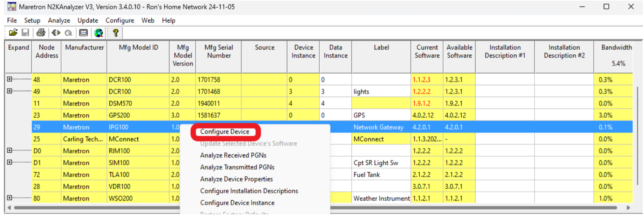This screenshot has width=644, height=221.
Task: Click the Save floppy disk toolbar icon
Action: coord(25,33)
